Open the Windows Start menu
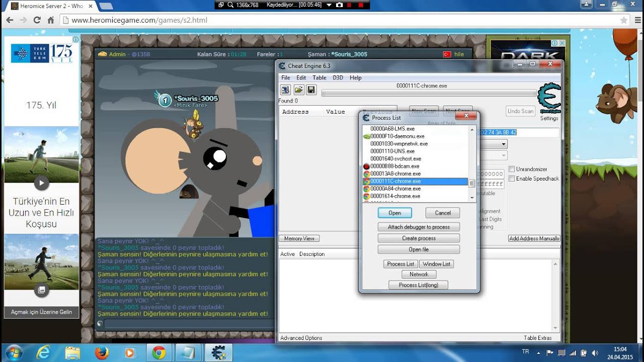The image size is (644, 362). [x=13, y=352]
